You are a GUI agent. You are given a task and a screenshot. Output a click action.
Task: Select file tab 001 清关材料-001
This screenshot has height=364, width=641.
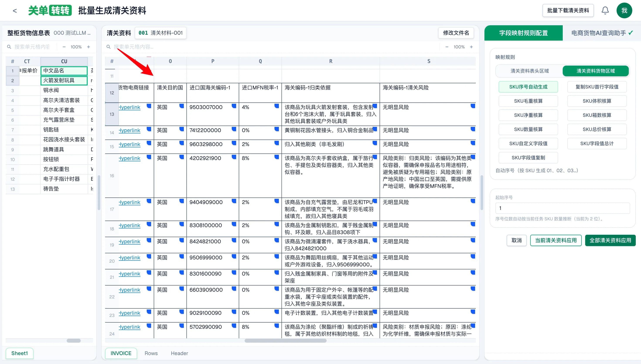[x=161, y=33]
